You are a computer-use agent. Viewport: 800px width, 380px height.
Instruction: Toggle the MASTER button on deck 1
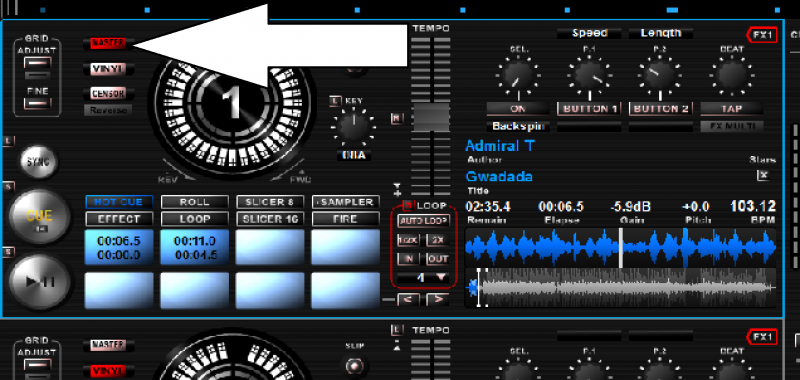[x=109, y=43]
